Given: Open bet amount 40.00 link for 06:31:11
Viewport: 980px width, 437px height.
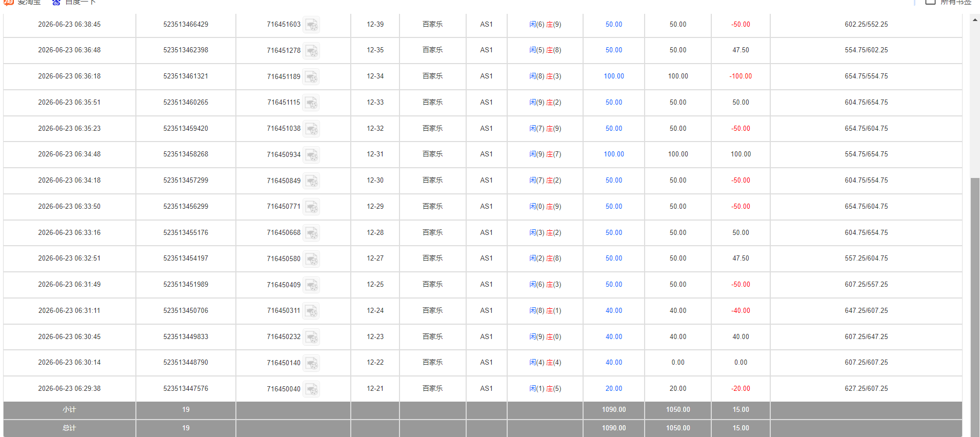Looking at the screenshot, I should [x=614, y=311].
